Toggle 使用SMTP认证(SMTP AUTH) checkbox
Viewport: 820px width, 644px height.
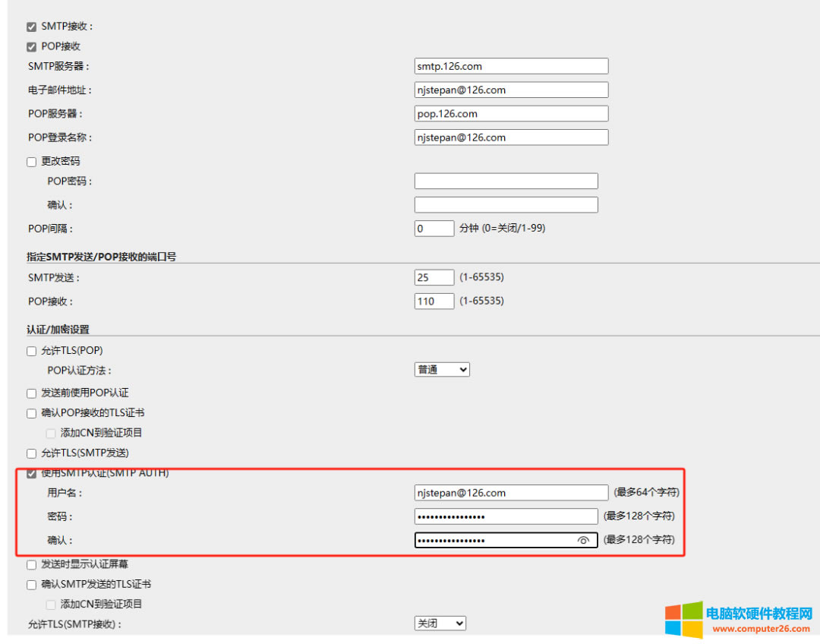(32, 474)
